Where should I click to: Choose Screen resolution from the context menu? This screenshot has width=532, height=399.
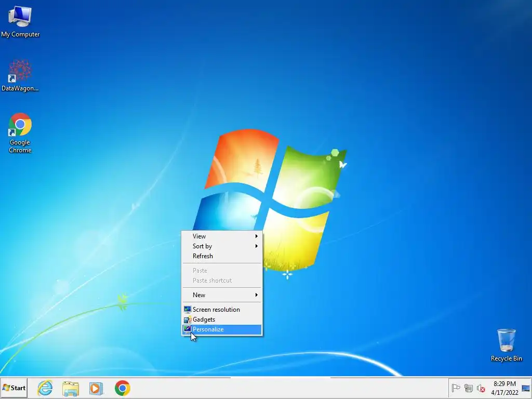tap(222, 310)
